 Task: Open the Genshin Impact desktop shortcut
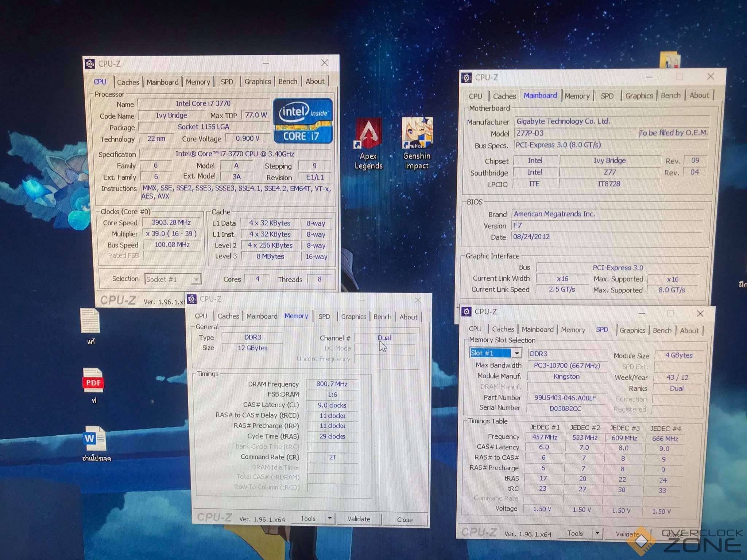click(417, 133)
